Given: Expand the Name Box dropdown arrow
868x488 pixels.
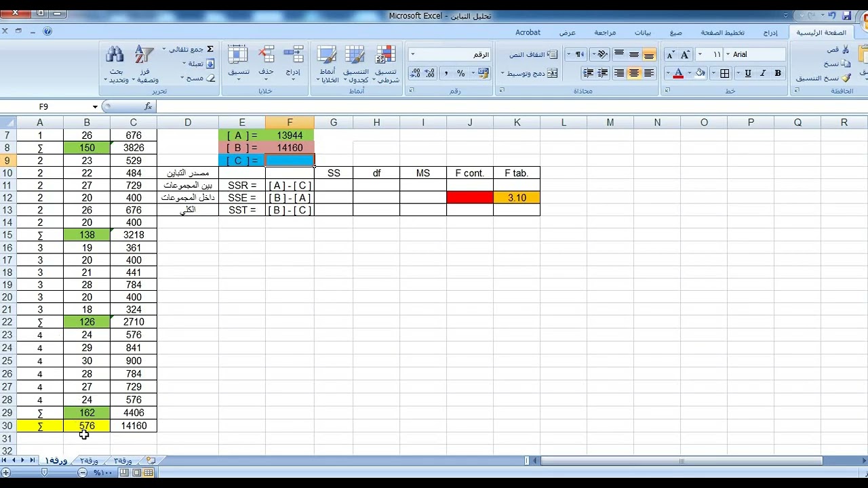Looking at the screenshot, I should point(95,106).
